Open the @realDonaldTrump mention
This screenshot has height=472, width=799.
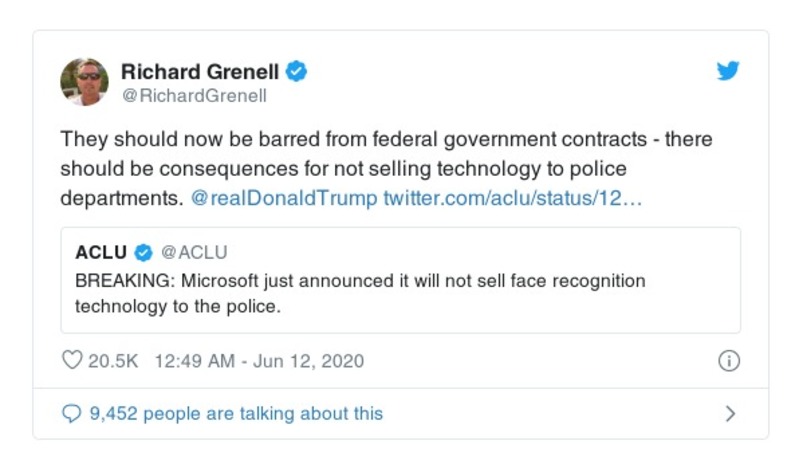[283, 198]
